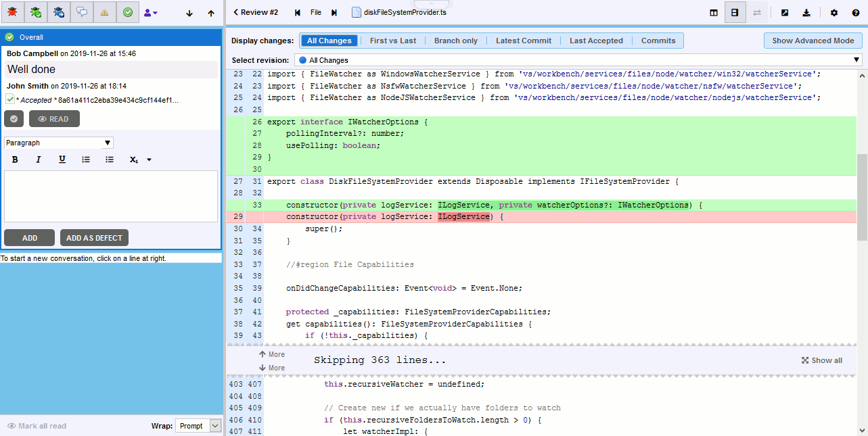Toggle italic formatting in comment editor
The height and width of the screenshot is (436, 868).
point(39,160)
